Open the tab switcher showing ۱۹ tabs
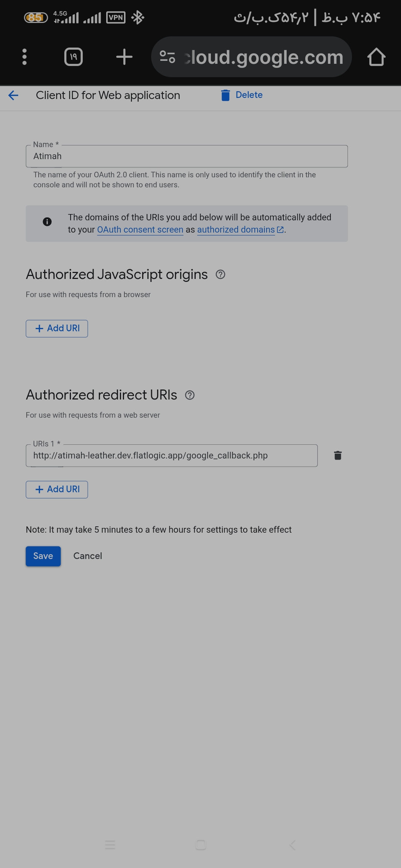 (74, 57)
